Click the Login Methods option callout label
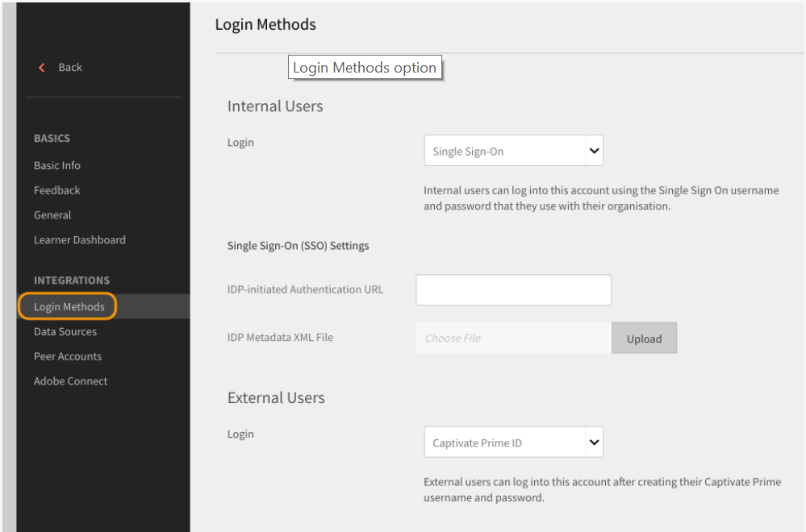 [365, 69]
